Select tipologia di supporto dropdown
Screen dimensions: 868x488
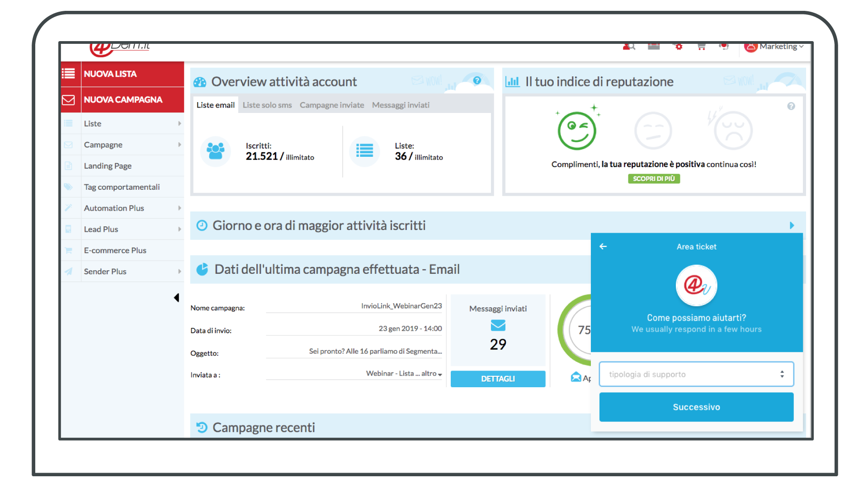click(696, 374)
